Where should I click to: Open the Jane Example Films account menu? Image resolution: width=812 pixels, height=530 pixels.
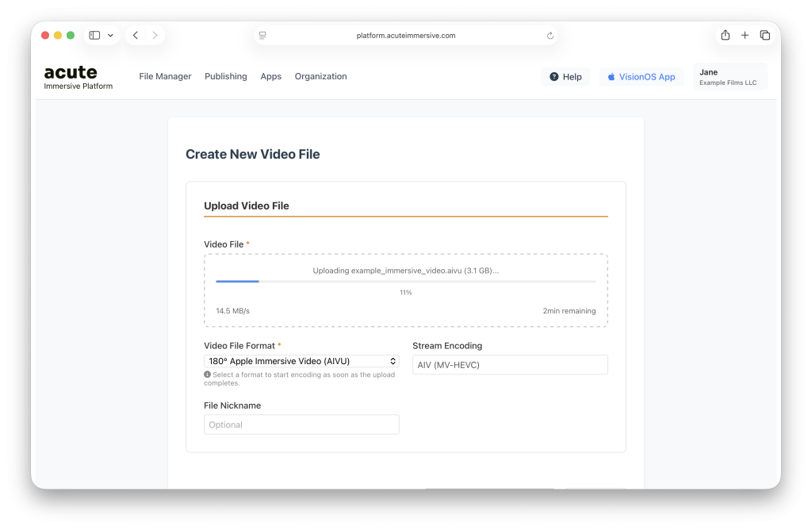point(730,77)
